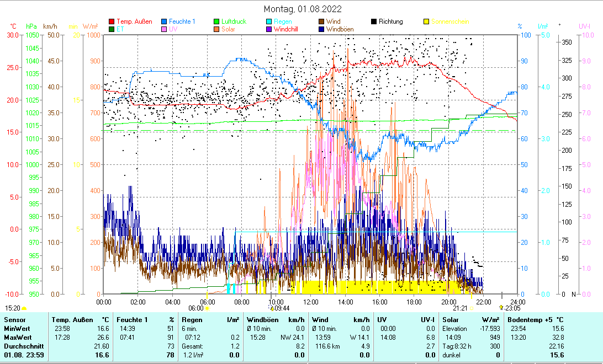Viewport: 603px width, 364px height.
Task: Click the purple Windchill legend swatch
Action: point(269,29)
